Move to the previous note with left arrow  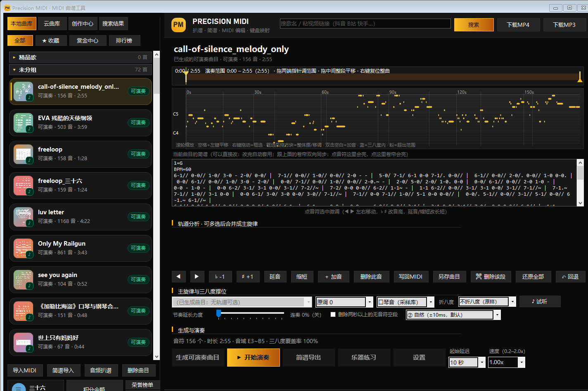click(x=178, y=277)
